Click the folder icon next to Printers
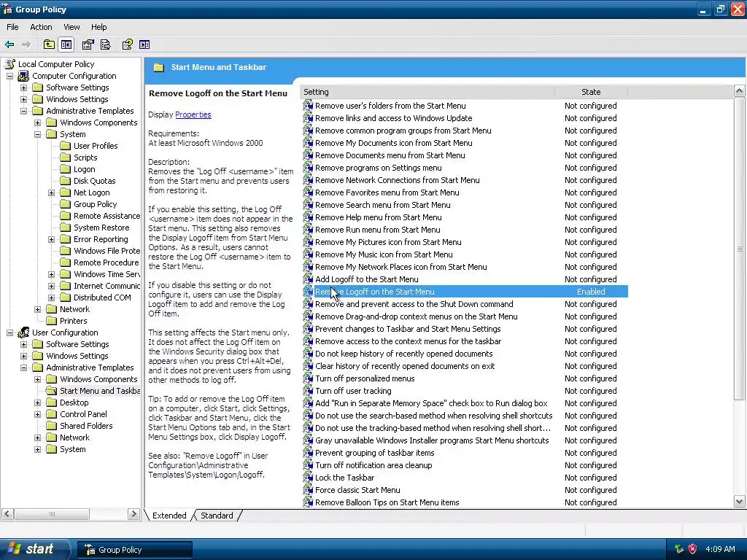Screen dimensions: 747x560 (x=52, y=321)
